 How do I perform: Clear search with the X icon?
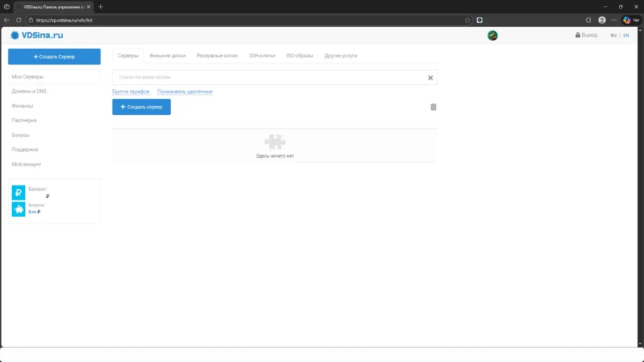click(430, 78)
